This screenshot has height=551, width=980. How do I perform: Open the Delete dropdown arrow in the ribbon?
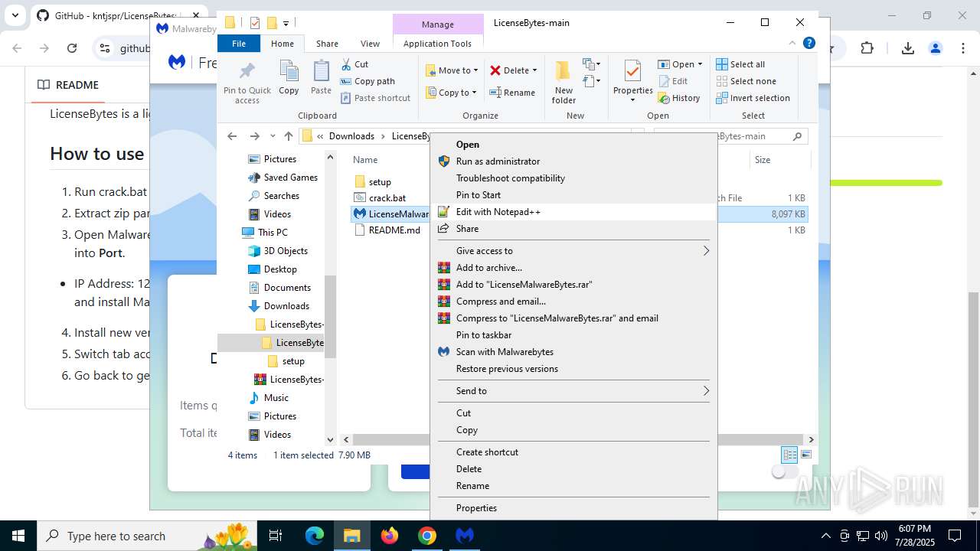pos(534,70)
